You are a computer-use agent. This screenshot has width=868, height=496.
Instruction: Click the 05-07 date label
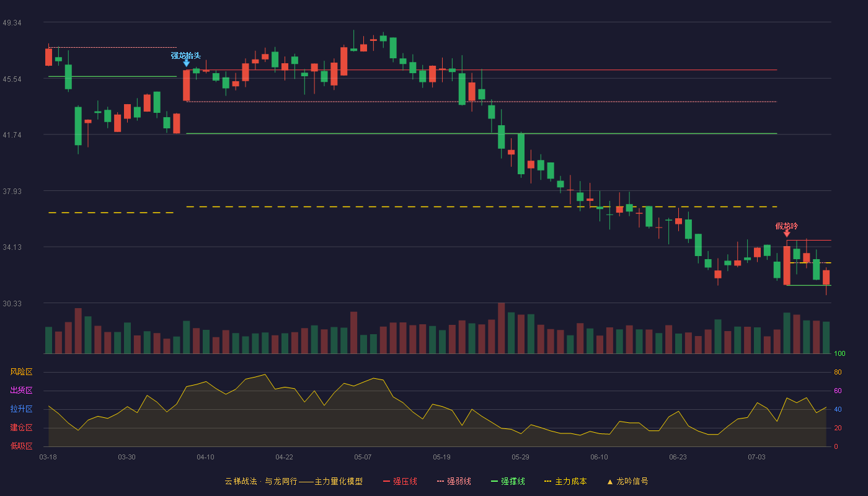pyautogui.click(x=363, y=457)
